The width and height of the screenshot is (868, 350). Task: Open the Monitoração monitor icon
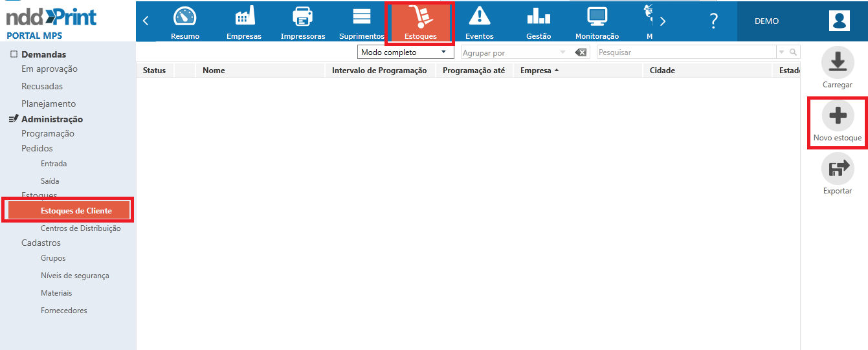[597, 17]
